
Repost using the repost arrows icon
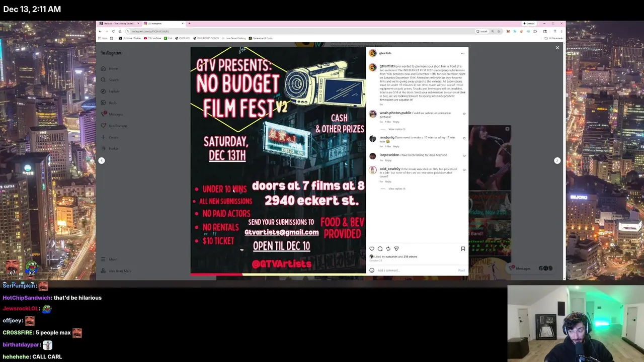[x=388, y=249]
